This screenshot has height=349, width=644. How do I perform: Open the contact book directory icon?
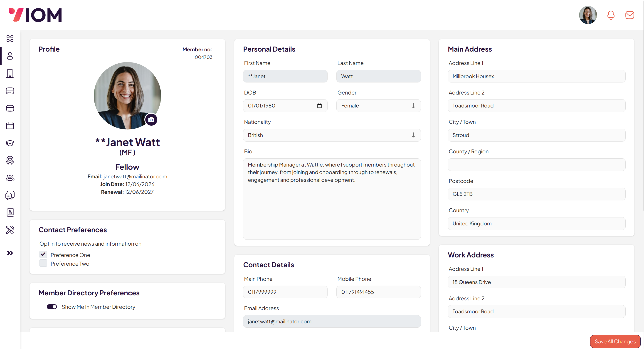point(10,212)
